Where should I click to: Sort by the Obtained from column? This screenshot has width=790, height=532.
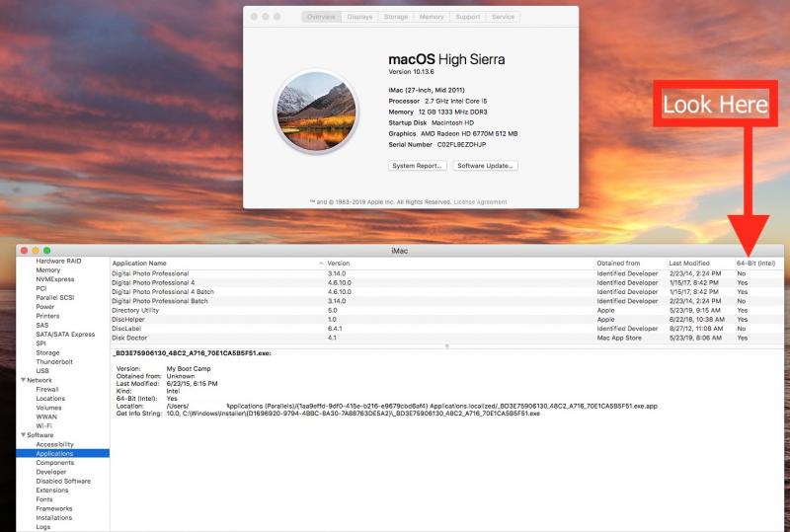pyautogui.click(x=630, y=263)
